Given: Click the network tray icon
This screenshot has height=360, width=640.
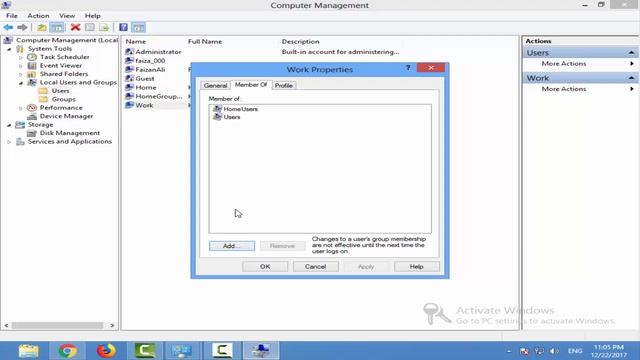Looking at the screenshot, I should (x=539, y=351).
